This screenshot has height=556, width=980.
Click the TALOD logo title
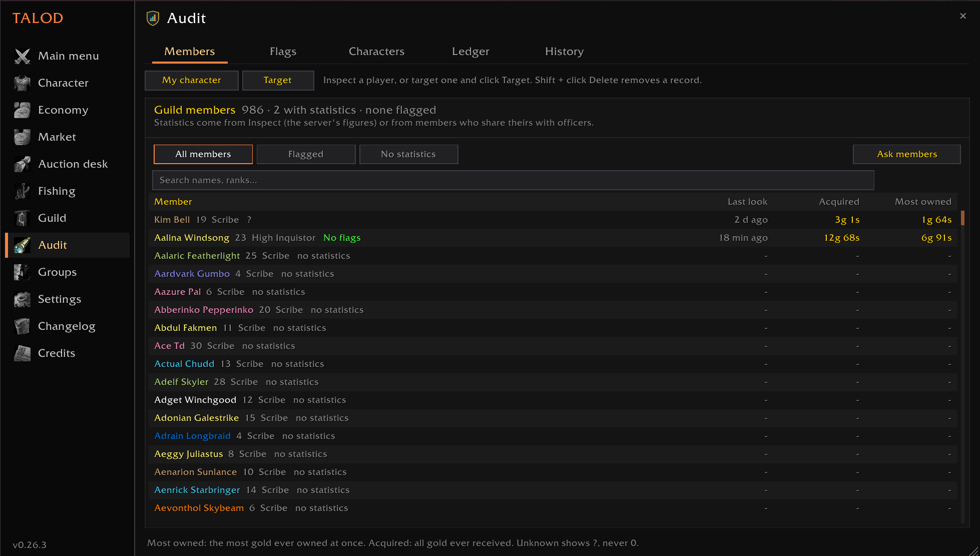tap(38, 19)
